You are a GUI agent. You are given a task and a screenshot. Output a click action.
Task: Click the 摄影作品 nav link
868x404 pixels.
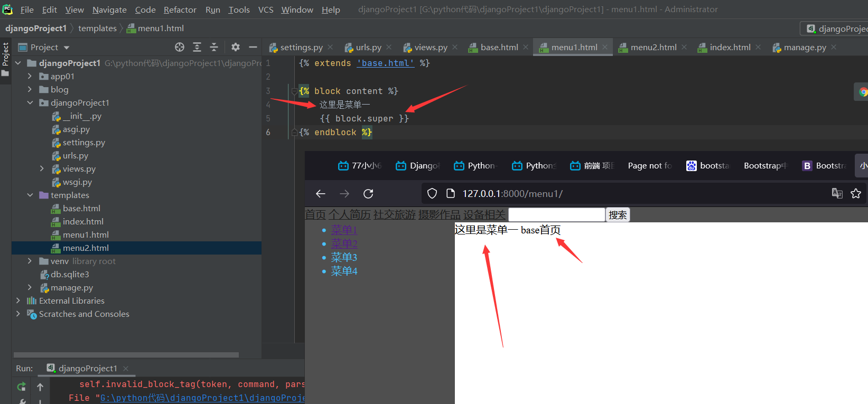[x=440, y=215]
